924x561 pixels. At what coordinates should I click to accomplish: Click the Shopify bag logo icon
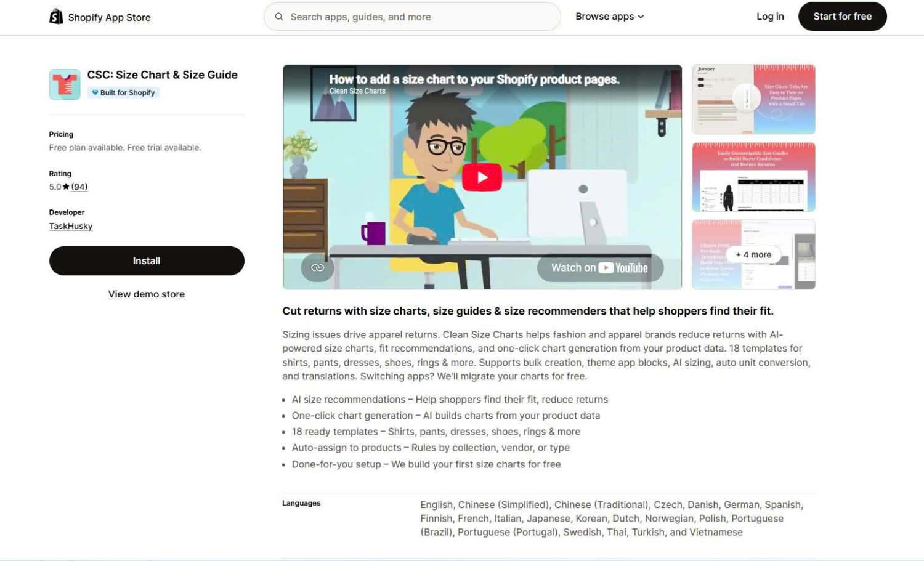tap(56, 17)
